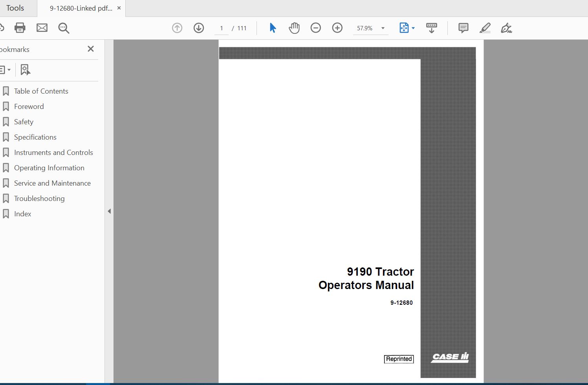
Task: Email the PDF as attachment
Action: [42, 28]
